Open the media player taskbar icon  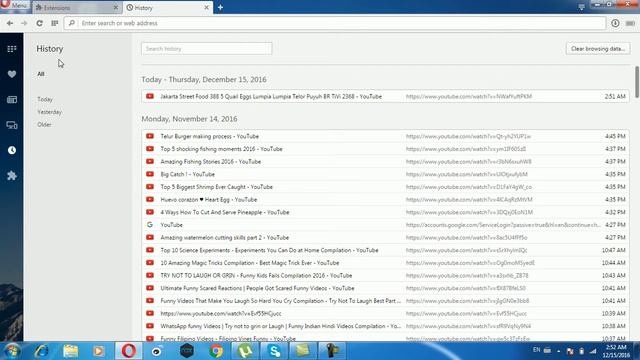click(x=98, y=351)
